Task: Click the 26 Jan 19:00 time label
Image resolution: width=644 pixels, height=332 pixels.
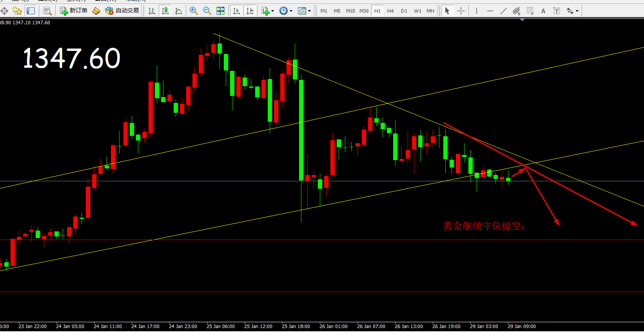Action: (446, 327)
